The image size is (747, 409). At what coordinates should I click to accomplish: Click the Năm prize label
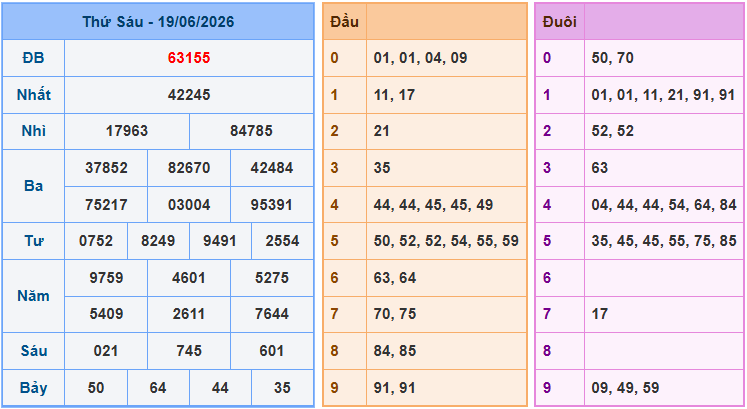[33, 296]
